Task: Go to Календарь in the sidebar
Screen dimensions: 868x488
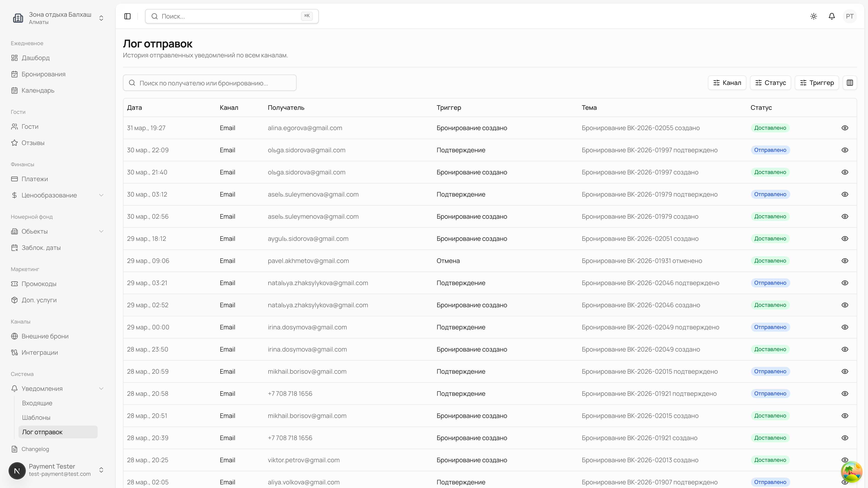Action: 38,91
